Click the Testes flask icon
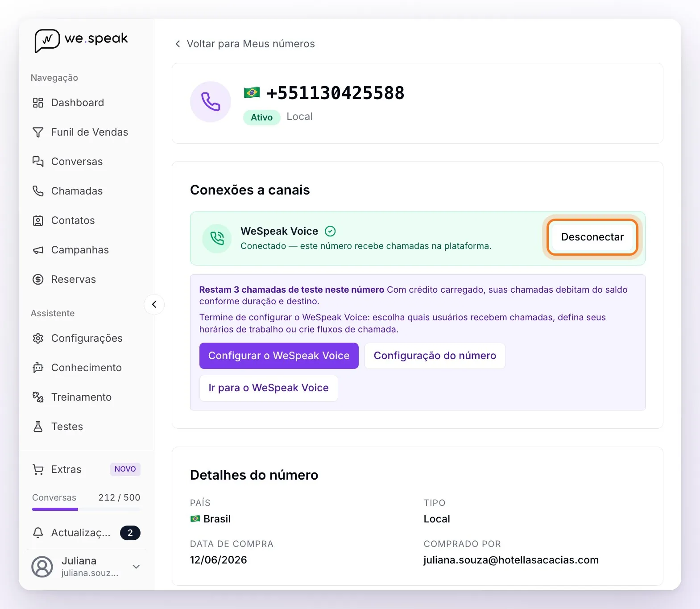This screenshot has width=700, height=609. click(x=38, y=427)
